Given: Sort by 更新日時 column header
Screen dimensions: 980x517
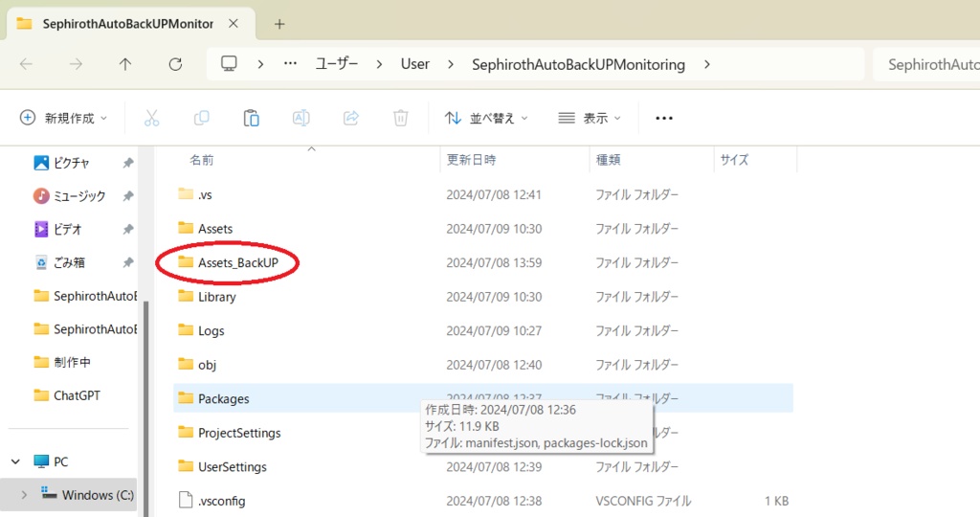Looking at the screenshot, I should (x=471, y=160).
